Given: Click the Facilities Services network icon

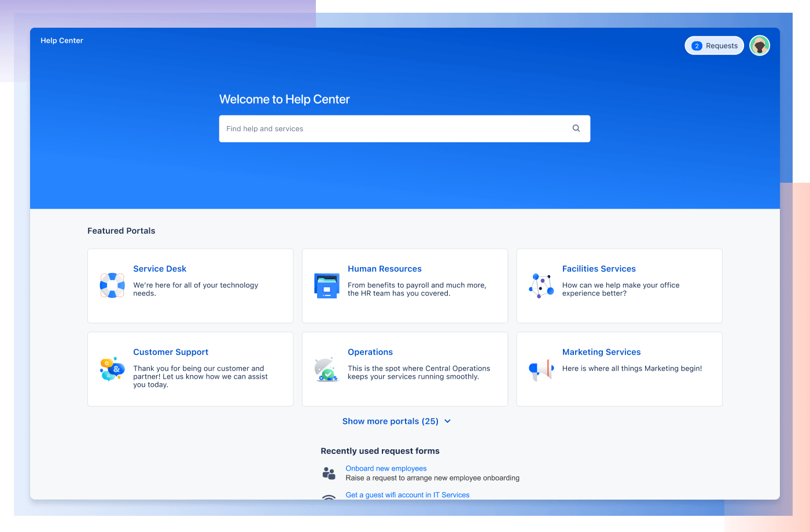Looking at the screenshot, I should (540, 285).
